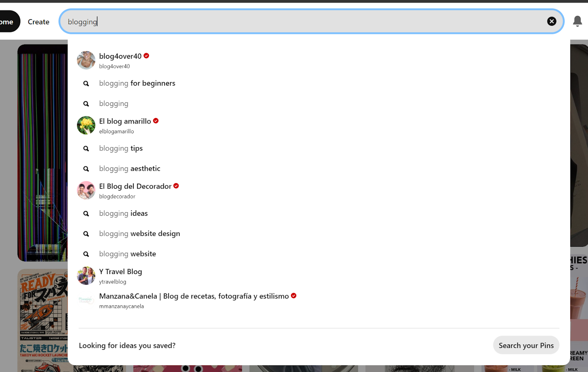The height and width of the screenshot is (372, 588).
Task: Clear the search field with X icon
Action: point(551,21)
